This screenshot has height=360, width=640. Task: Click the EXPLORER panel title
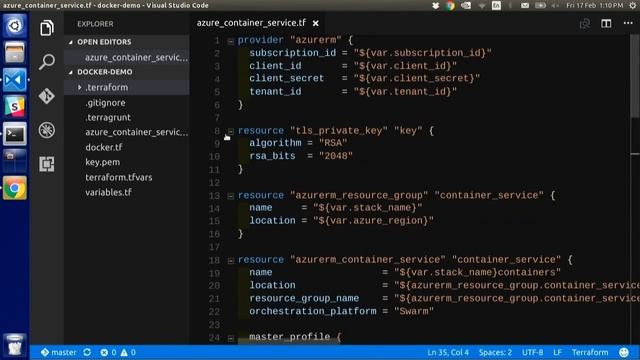point(96,24)
